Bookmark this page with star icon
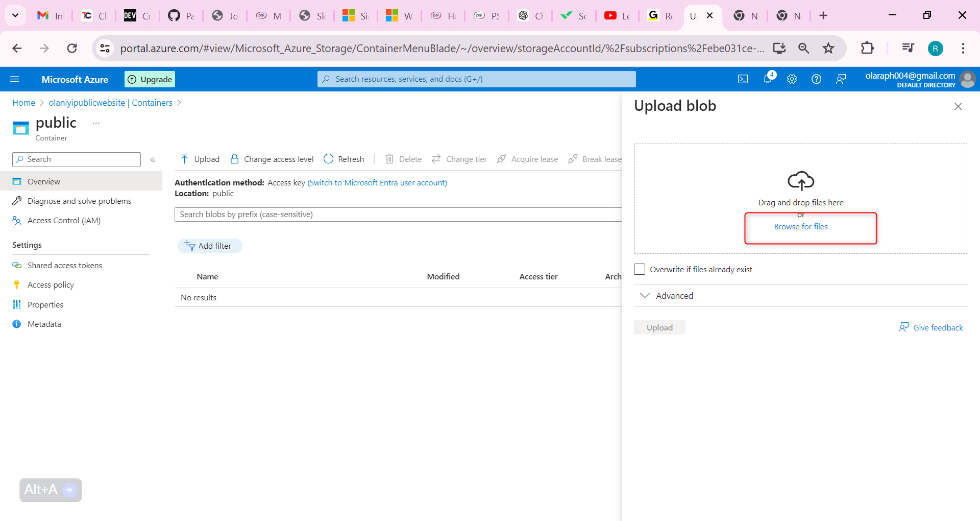This screenshot has width=980, height=521. (x=828, y=48)
